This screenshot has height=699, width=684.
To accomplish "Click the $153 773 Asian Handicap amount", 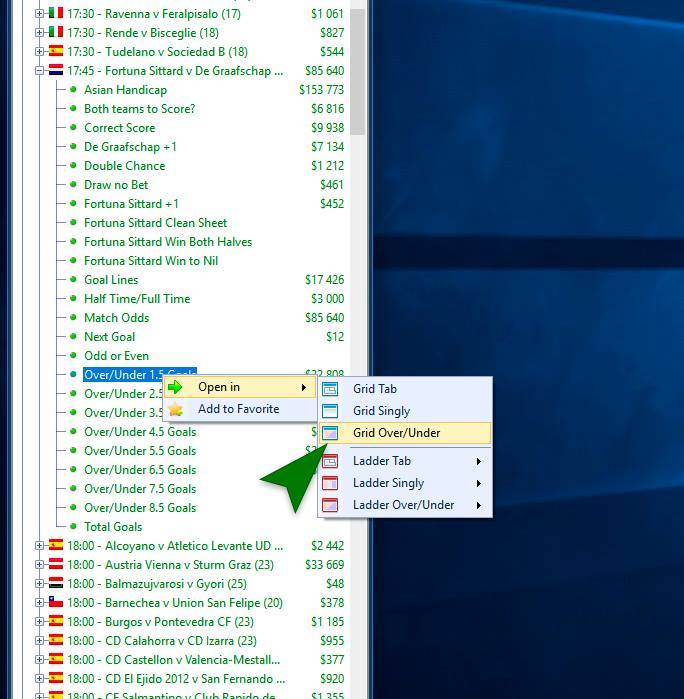I will (x=321, y=90).
